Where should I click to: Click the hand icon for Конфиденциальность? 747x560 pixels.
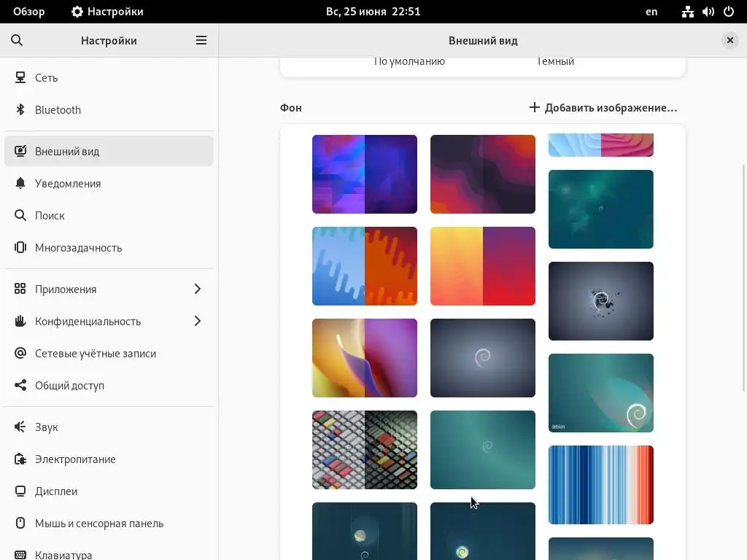point(20,321)
